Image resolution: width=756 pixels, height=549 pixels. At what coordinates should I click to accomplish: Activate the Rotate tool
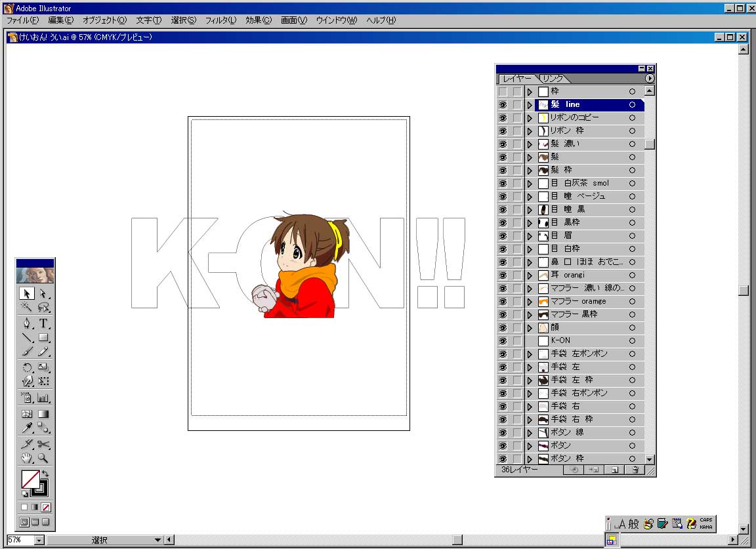(x=27, y=367)
